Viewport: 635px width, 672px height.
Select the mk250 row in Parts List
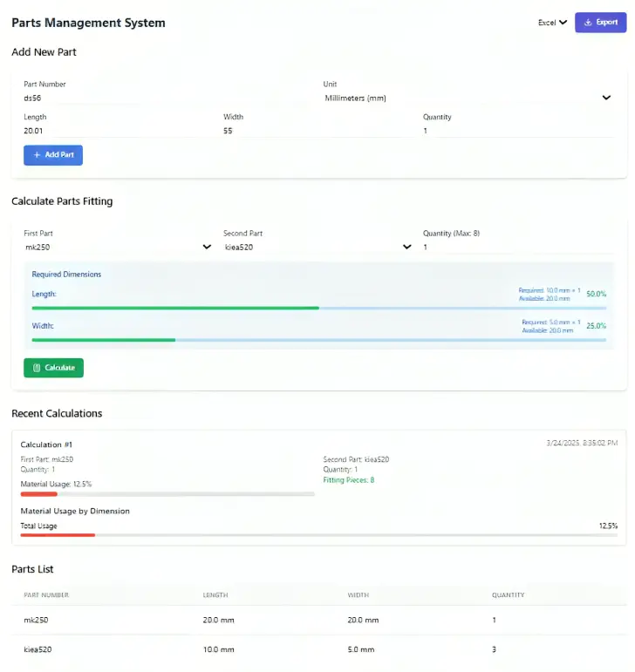point(318,621)
